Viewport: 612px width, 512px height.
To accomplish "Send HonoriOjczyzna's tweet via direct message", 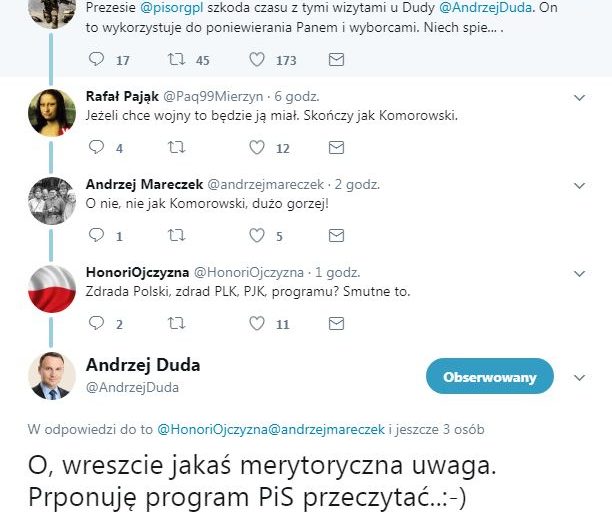I will coord(336,324).
